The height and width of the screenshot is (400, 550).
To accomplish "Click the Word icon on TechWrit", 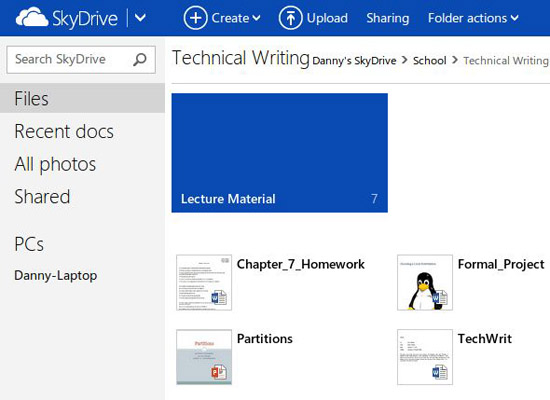I will (x=440, y=372).
